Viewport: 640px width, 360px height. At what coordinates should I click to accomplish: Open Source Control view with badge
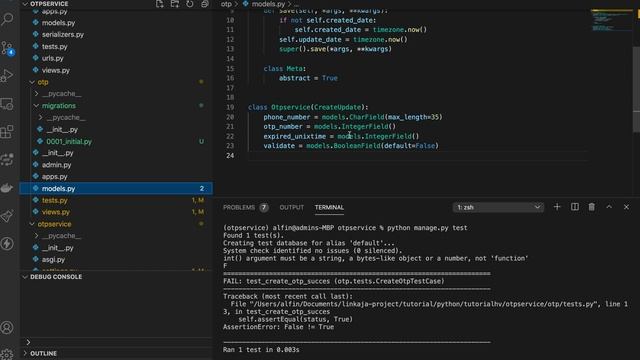pos(7,48)
